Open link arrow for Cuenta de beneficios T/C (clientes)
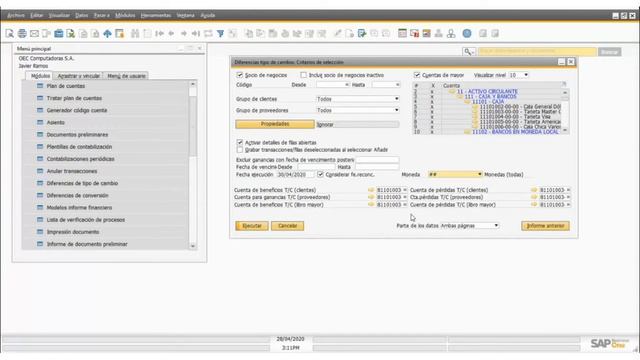 371,190
